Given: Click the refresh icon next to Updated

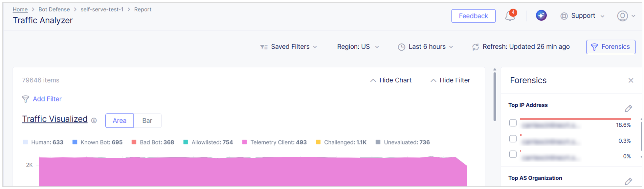Looking at the screenshot, I should click(x=475, y=47).
